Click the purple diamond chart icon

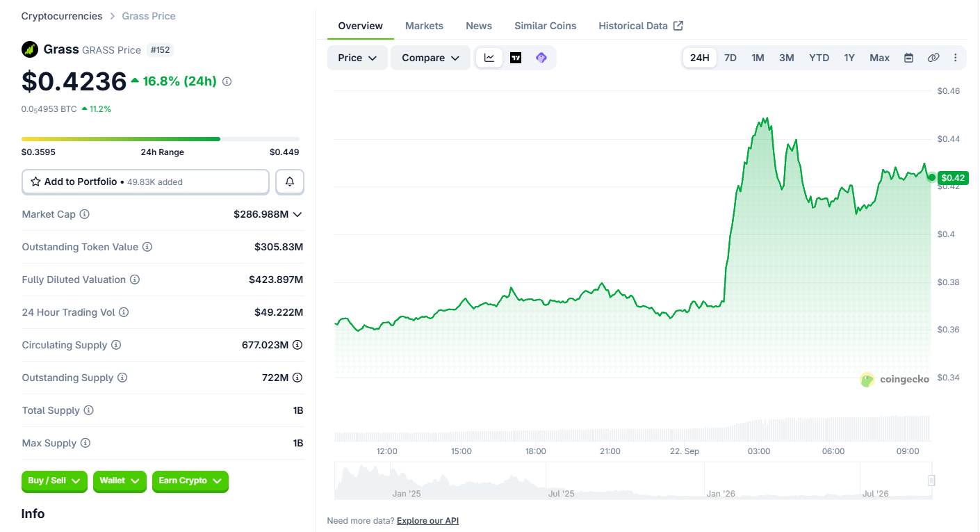click(x=541, y=58)
